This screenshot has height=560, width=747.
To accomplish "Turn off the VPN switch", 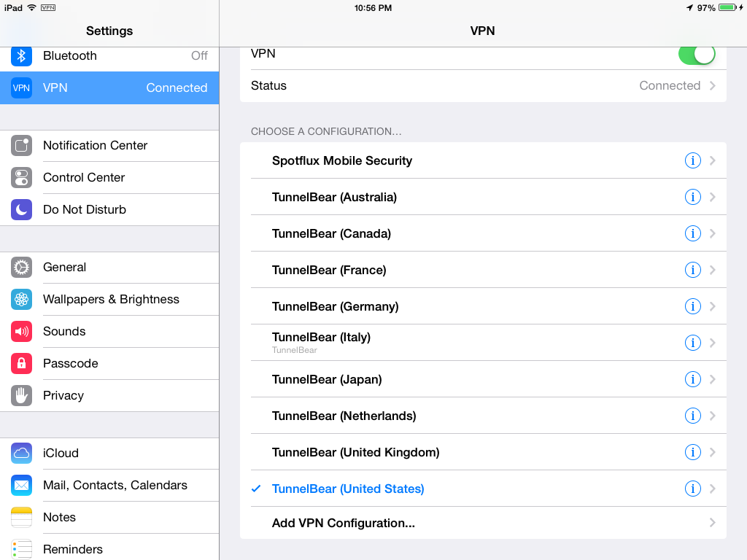I will [x=697, y=54].
